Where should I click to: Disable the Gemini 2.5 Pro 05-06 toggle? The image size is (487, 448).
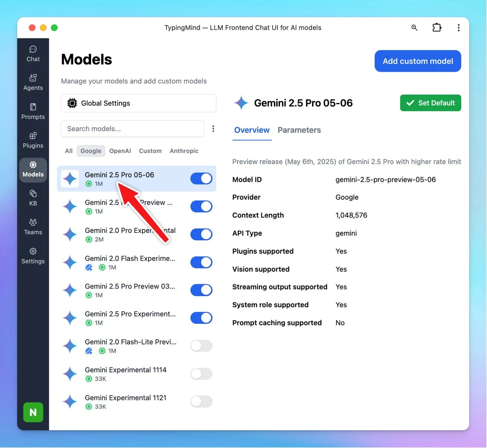(201, 179)
